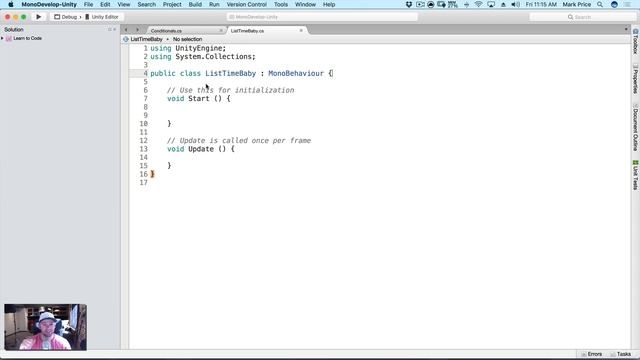Click the Solution pad auto-hide icon

(110, 29)
